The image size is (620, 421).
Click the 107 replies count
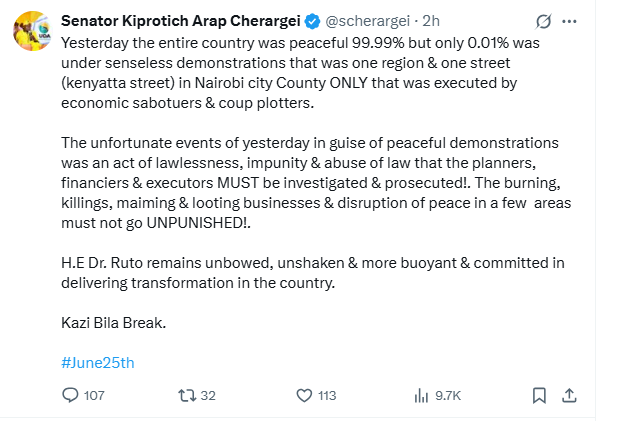tap(94, 396)
